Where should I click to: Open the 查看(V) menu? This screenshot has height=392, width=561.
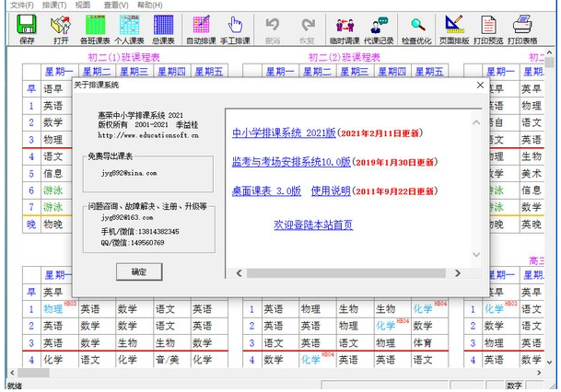(x=116, y=5)
